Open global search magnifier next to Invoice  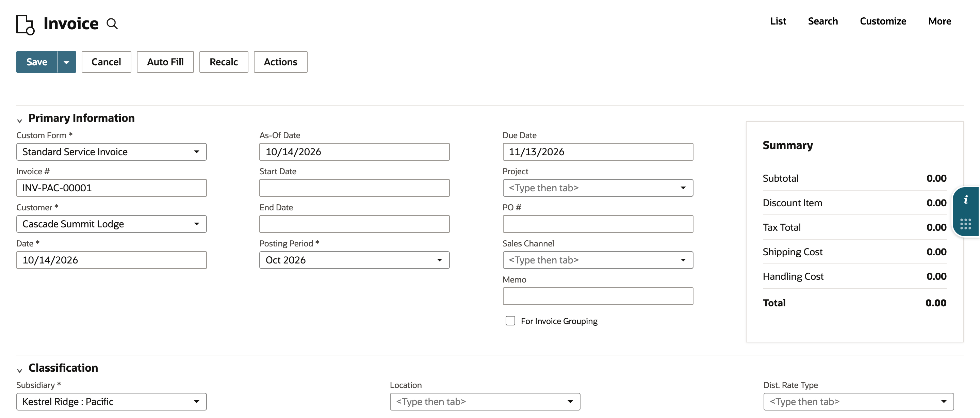[112, 23]
